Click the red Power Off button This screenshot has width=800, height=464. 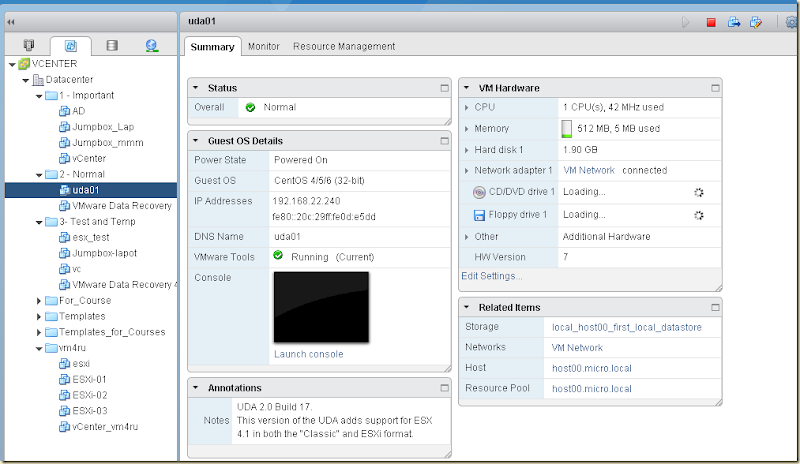[x=711, y=22]
